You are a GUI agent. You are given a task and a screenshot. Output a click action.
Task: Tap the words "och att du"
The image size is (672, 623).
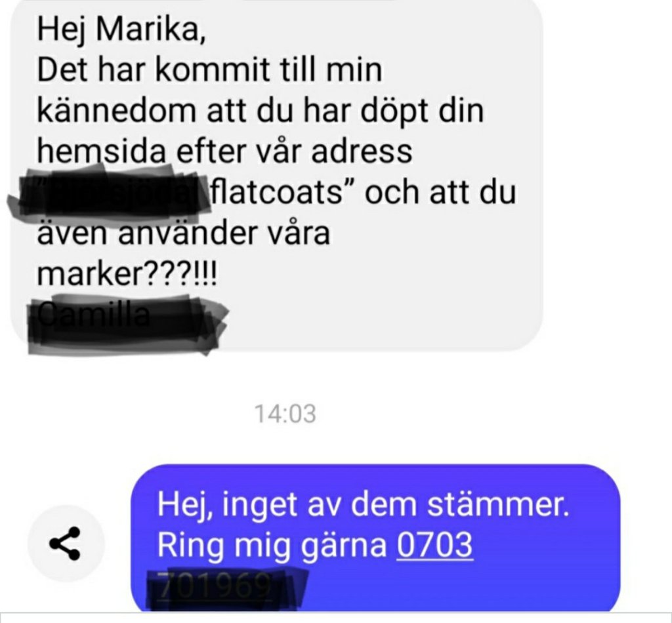(x=440, y=192)
